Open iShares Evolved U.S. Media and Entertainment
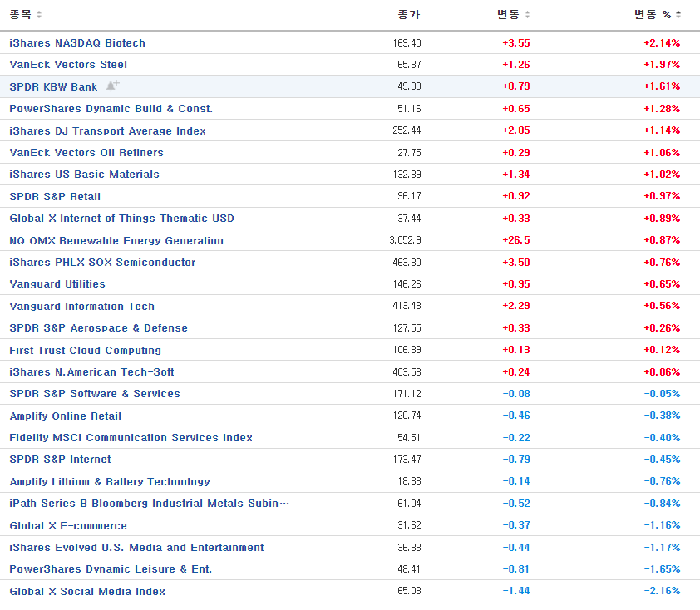700x610 pixels. 136,548
